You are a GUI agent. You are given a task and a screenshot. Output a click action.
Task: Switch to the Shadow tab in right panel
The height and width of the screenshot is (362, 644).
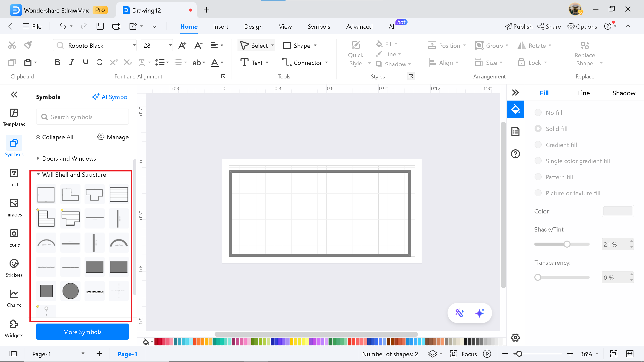(x=624, y=93)
